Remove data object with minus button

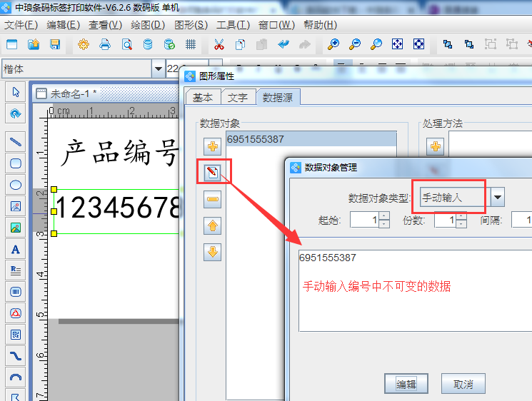(x=212, y=200)
